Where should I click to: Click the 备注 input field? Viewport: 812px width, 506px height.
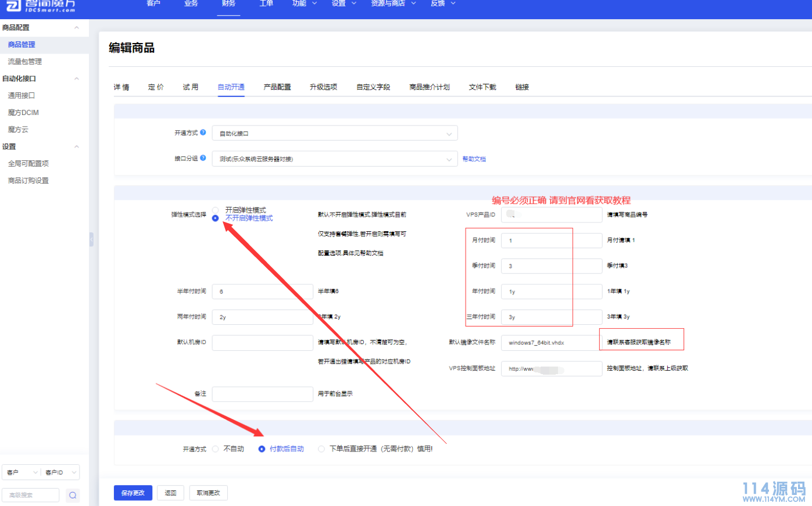pos(263,394)
